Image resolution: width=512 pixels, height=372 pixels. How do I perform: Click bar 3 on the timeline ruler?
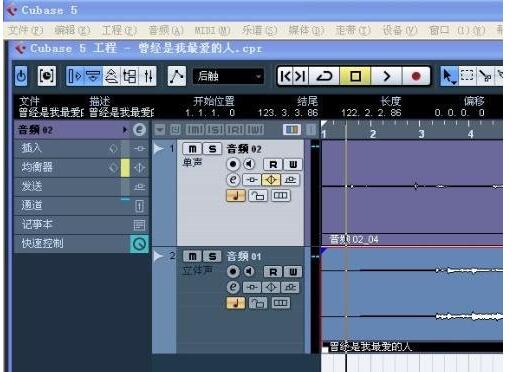click(421, 134)
